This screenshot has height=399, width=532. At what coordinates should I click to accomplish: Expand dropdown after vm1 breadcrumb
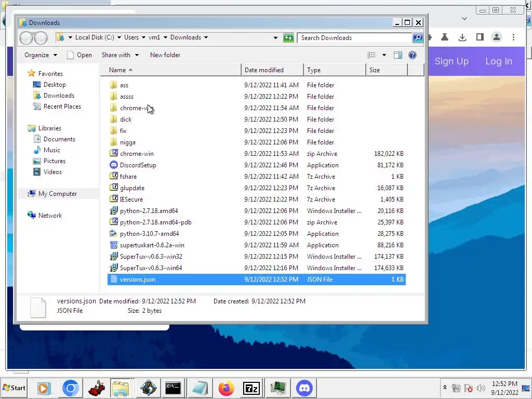point(165,37)
